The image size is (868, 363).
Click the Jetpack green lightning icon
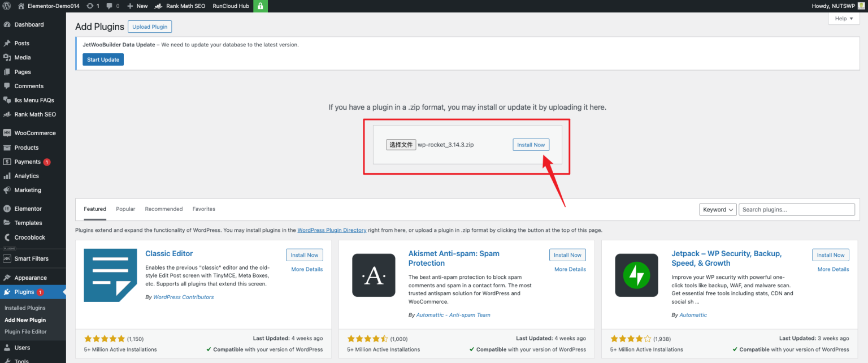(636, 275)
